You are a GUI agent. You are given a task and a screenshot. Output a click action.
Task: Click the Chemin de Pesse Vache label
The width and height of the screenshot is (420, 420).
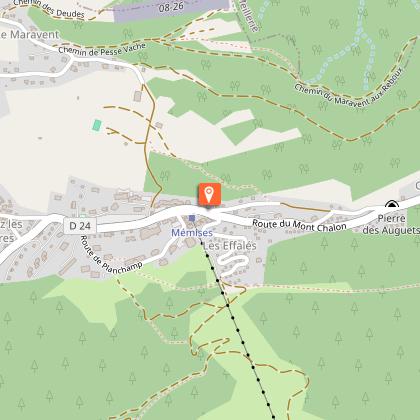102,49
